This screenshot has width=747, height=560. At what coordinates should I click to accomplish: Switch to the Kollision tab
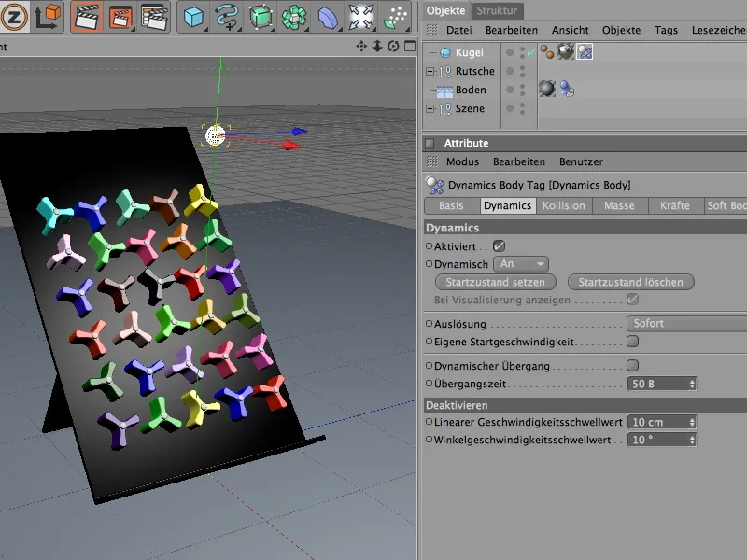tap(563, 205)
